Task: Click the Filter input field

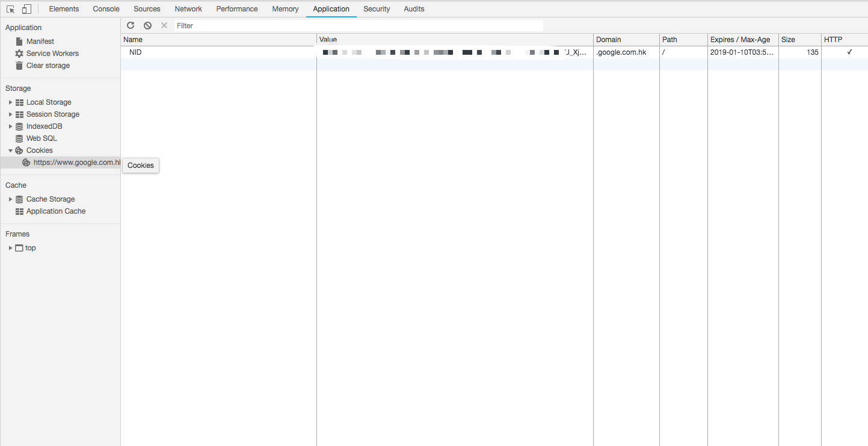Action: [x=359, y=25]
